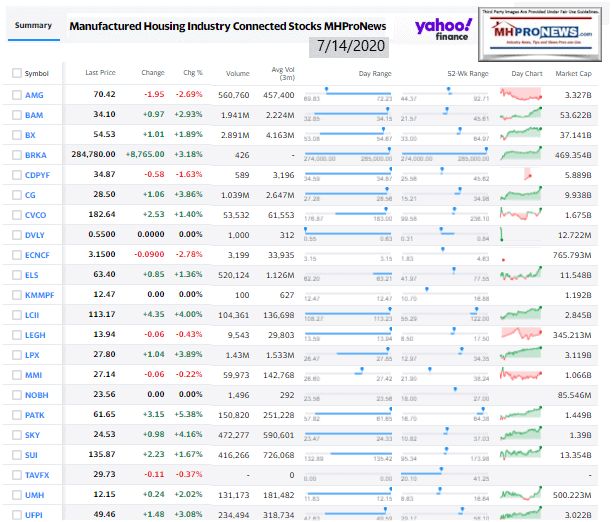Check the box for the BAM row

[x=16, y=114]
